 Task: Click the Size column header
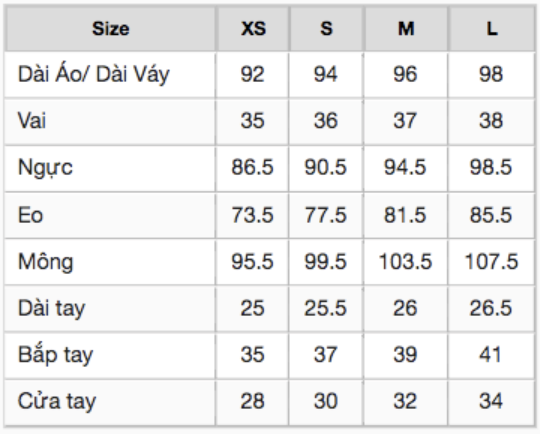point(111,29)
